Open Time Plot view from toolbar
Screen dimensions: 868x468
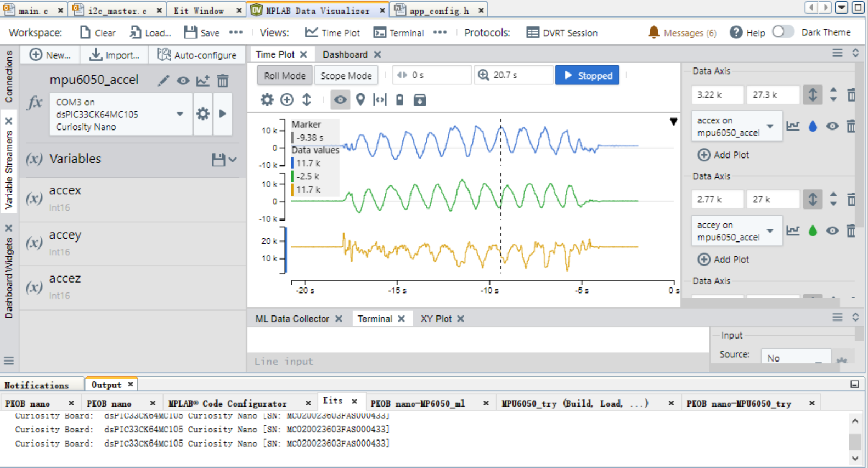[x=332, y=32]
